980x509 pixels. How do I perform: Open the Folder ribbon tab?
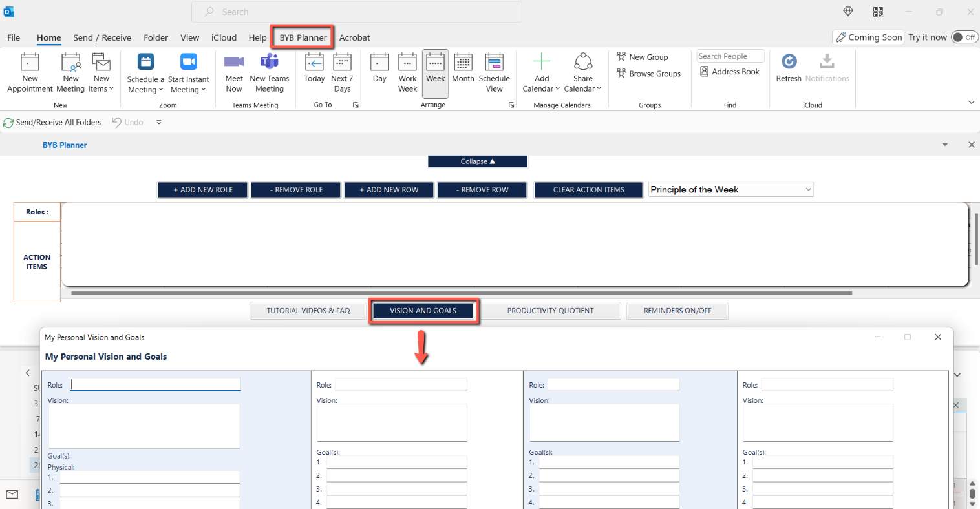(156, 37)
